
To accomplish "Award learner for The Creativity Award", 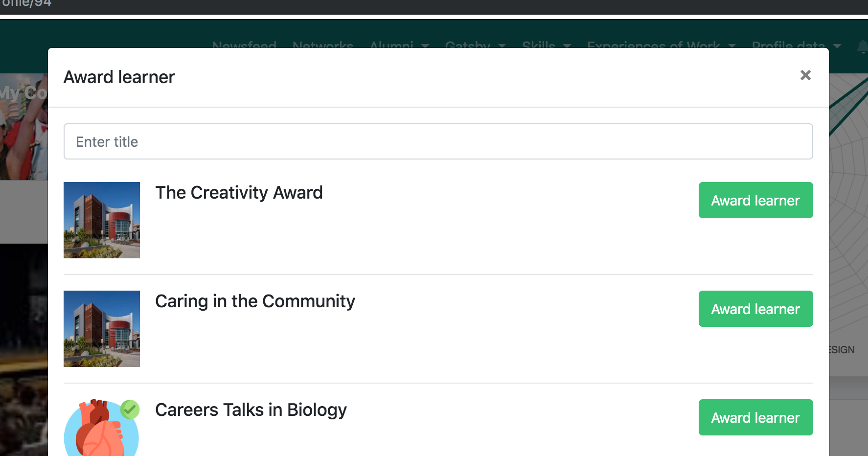I will 755,200.
